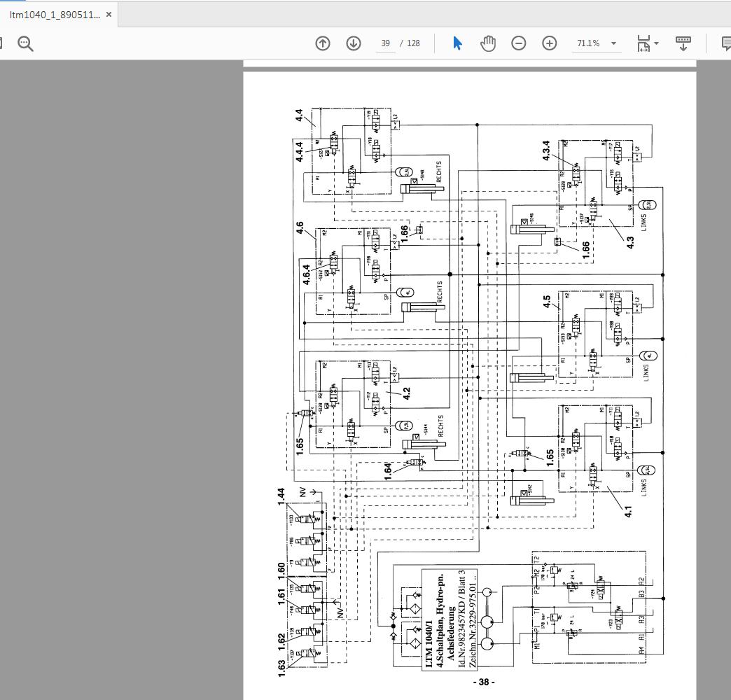Viewport: 731px width, 700px height.
Task: Activate the selection arrow tool
Action: pos(457,43)
